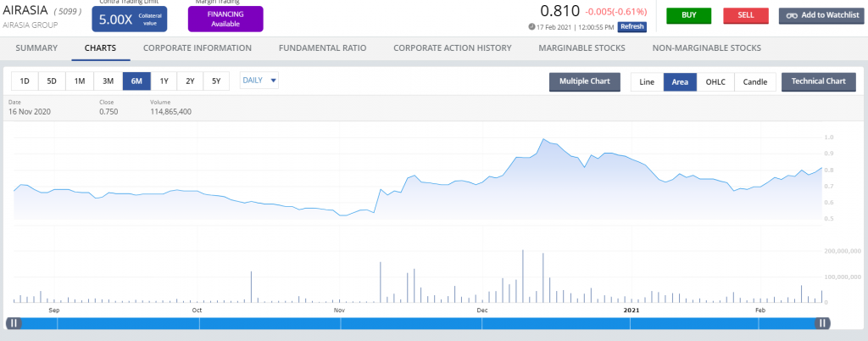The height and width of the screenshot is (341, 868).
Task: Open the Technical Chart
Action: pyautogui.click(x=818, y=82)
